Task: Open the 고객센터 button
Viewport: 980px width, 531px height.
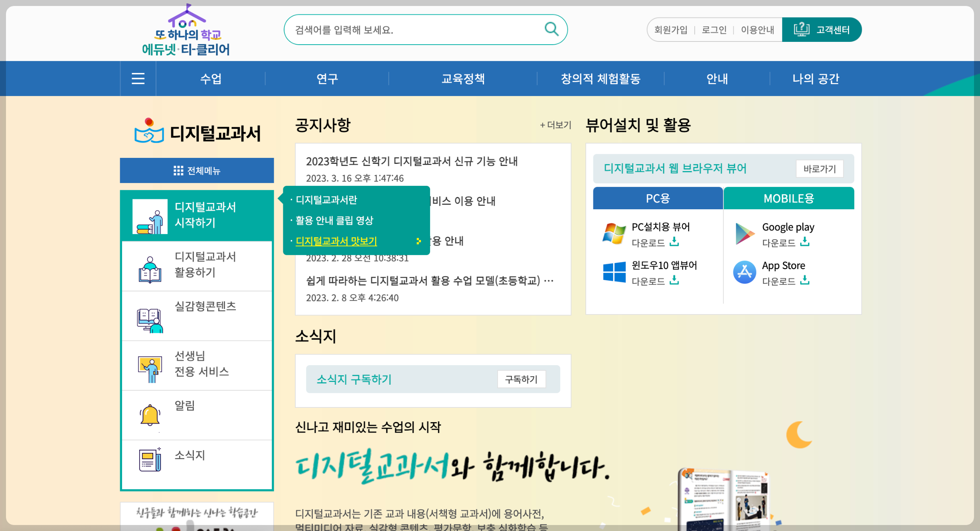Action: pyautogui.click(x=822, y=29)
